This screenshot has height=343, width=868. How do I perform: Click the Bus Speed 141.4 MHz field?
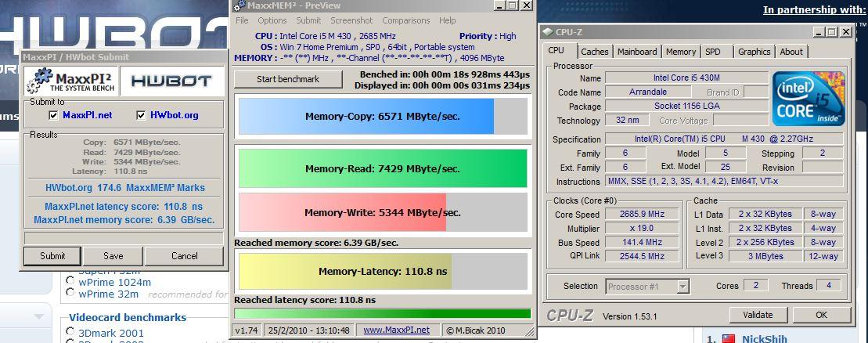pos(642,242)
